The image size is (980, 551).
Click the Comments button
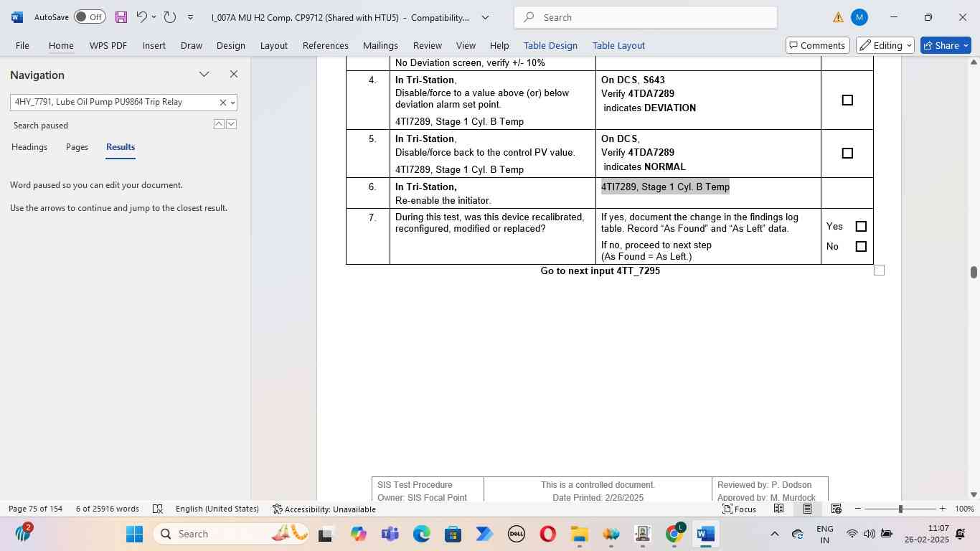[x=818, y=45]
